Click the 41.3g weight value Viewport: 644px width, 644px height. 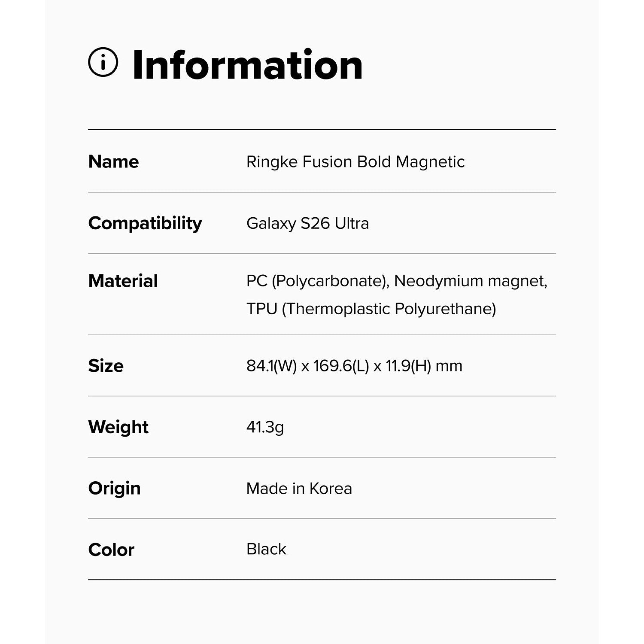(265, 427)
